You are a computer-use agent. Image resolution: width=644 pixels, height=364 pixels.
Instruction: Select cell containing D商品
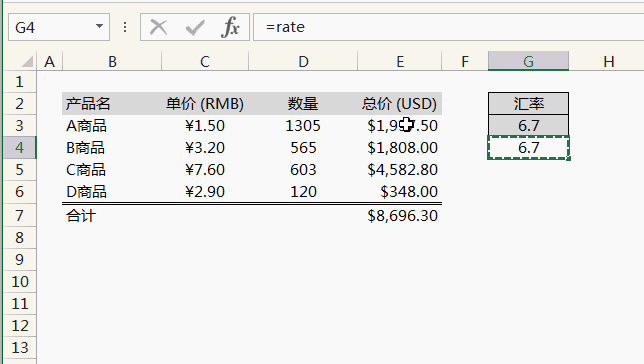(112, 191)
